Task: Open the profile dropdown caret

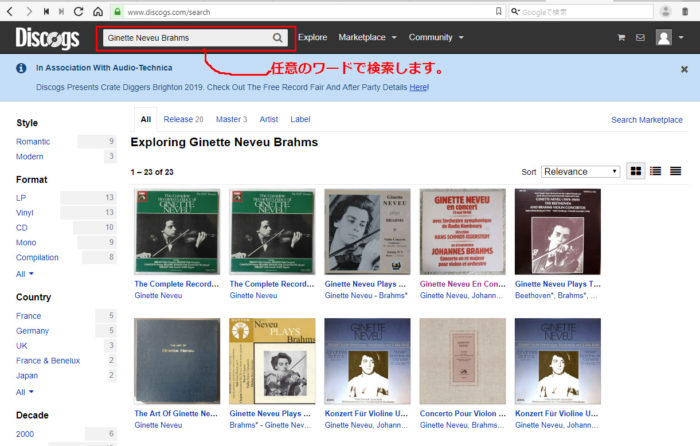Action: pos(681,38)
